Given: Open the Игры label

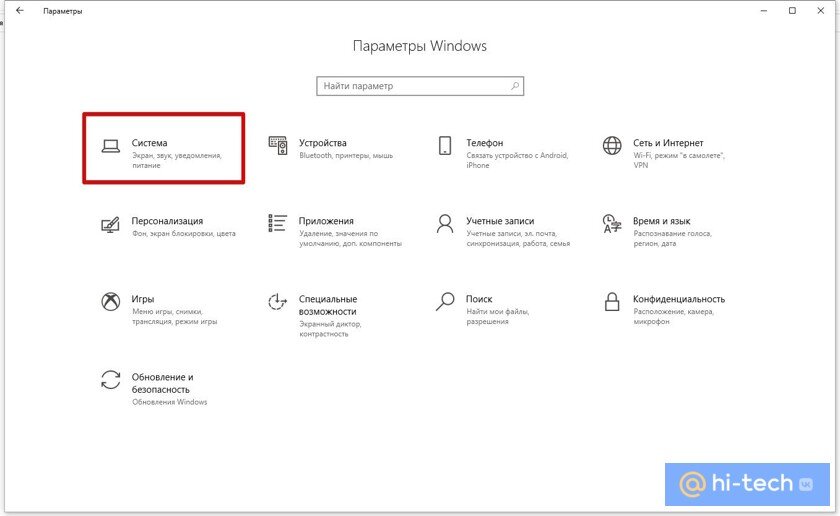Looking at the screenshot, I should [x=143, y=299].
